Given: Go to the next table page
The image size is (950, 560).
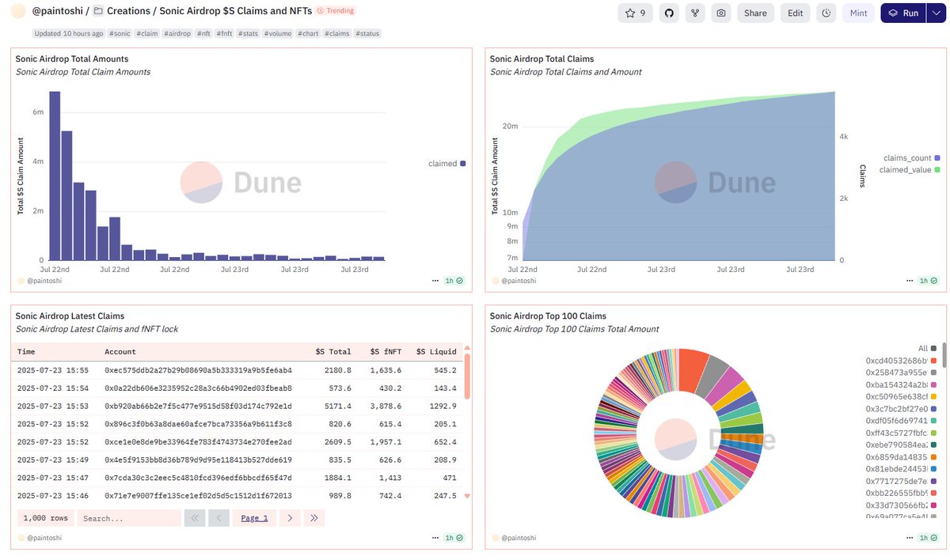Looking at the screenshot, I should tap(291, 518).
